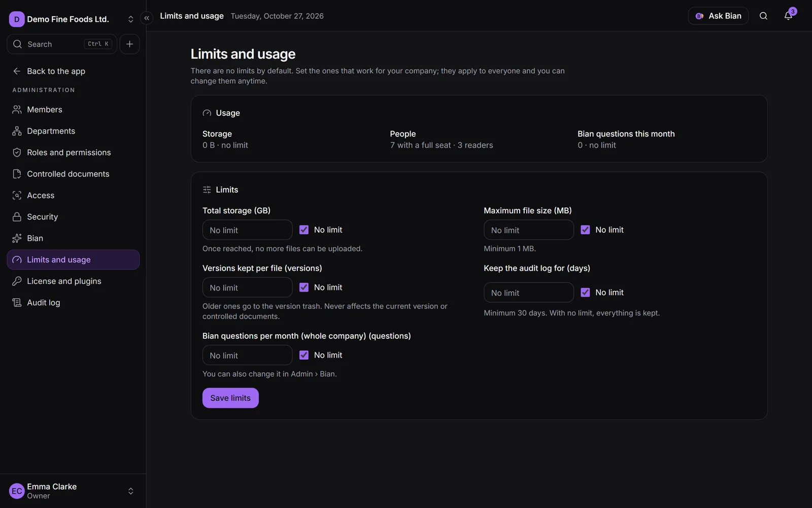Image resolution: width=812 pixels, height=508 pixels.
Task: Open the notifications bell
Action: 788,16
